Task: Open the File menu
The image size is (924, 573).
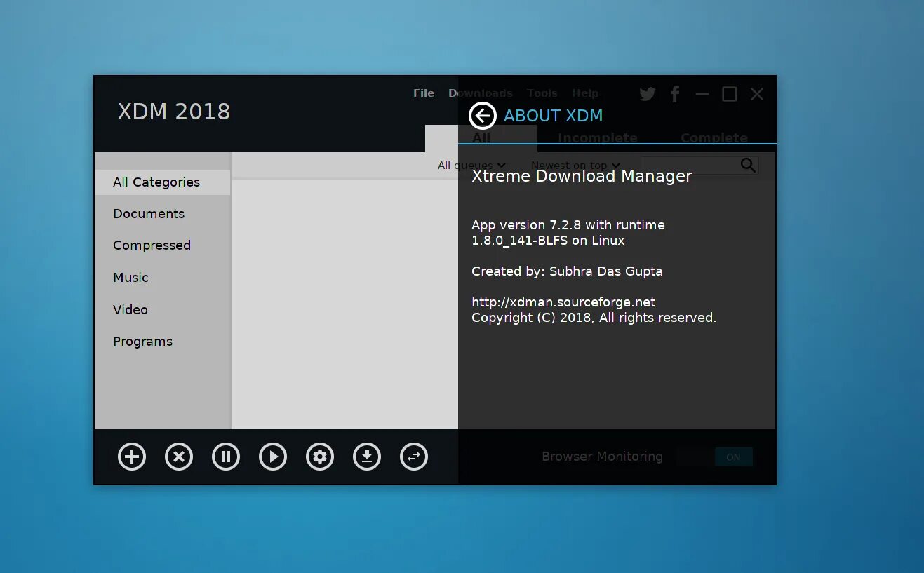Action: (x=424, y=93)
